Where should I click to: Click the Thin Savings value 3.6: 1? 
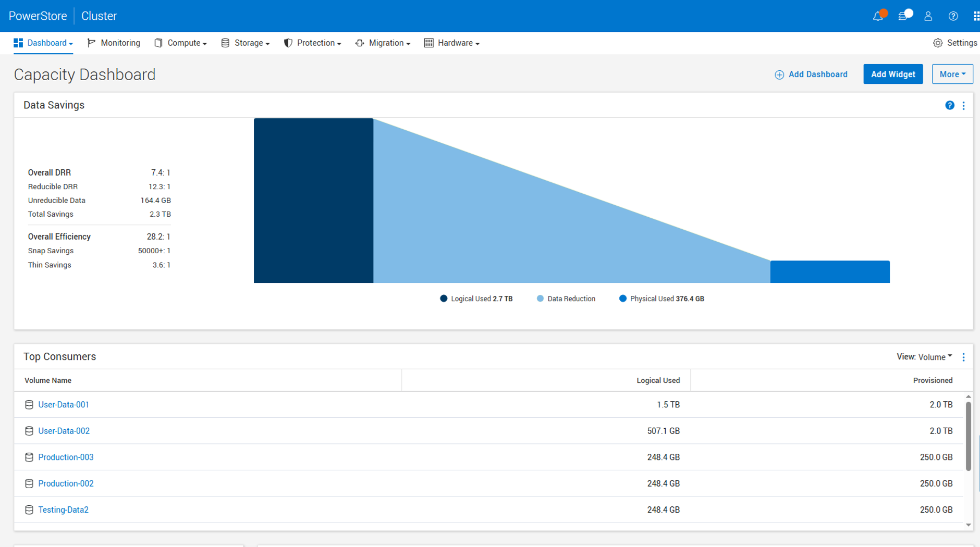click(x=162, y=265)
